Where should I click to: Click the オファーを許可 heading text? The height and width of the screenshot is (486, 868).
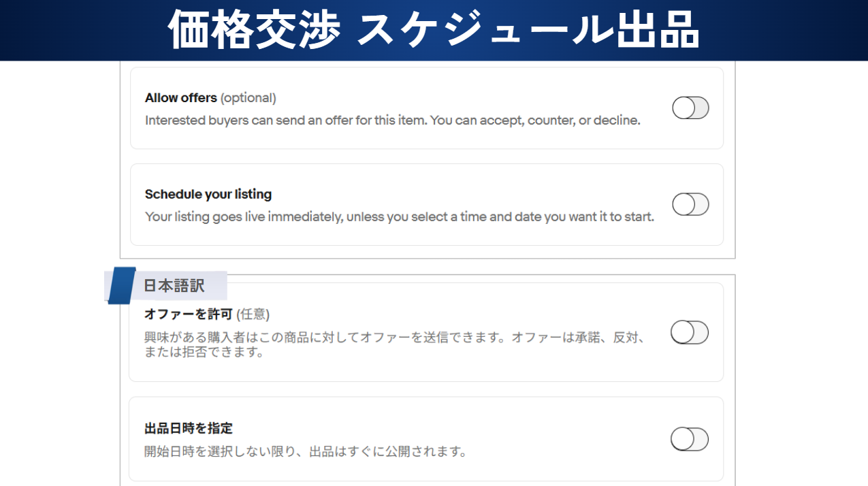click(x=189, y=314)
